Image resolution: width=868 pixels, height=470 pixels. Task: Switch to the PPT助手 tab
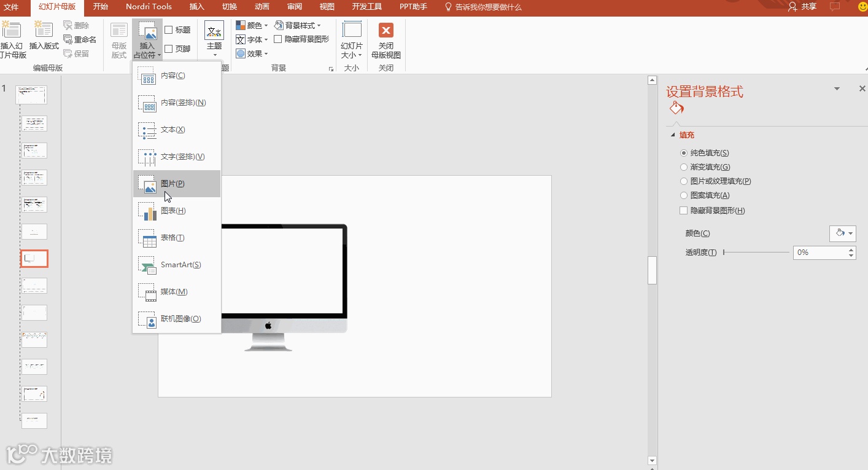click(x=413, y=7)
